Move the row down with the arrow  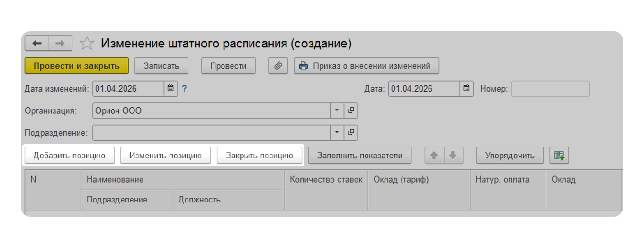coord(453,155)
